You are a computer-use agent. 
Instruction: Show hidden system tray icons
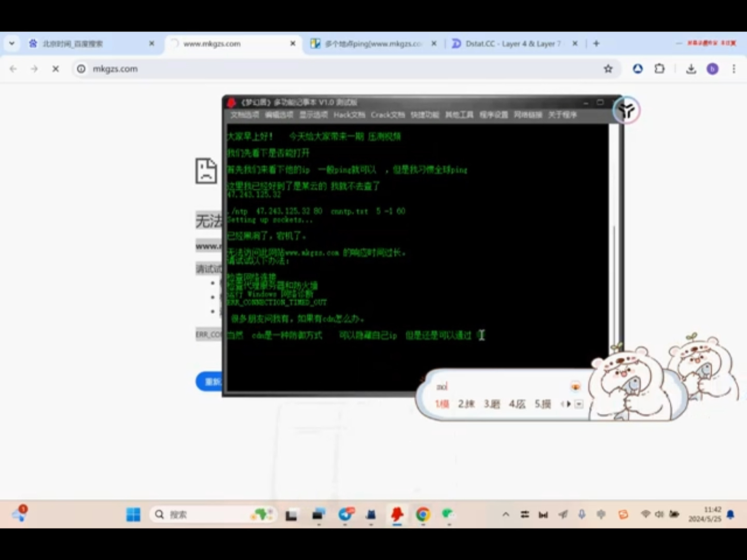[505, 514]
